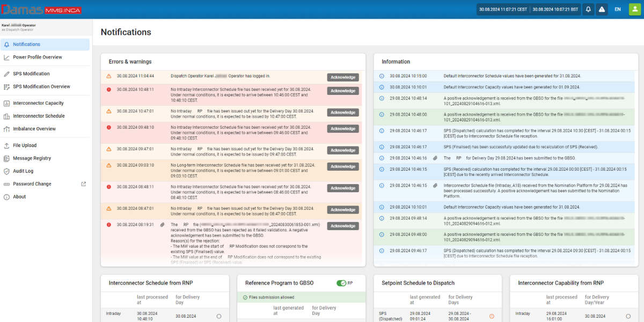Image resolution: width=644 pixels, height=322 pixels.
Task: Open the green user profile avatar
Action: click(x=634, y=10)
